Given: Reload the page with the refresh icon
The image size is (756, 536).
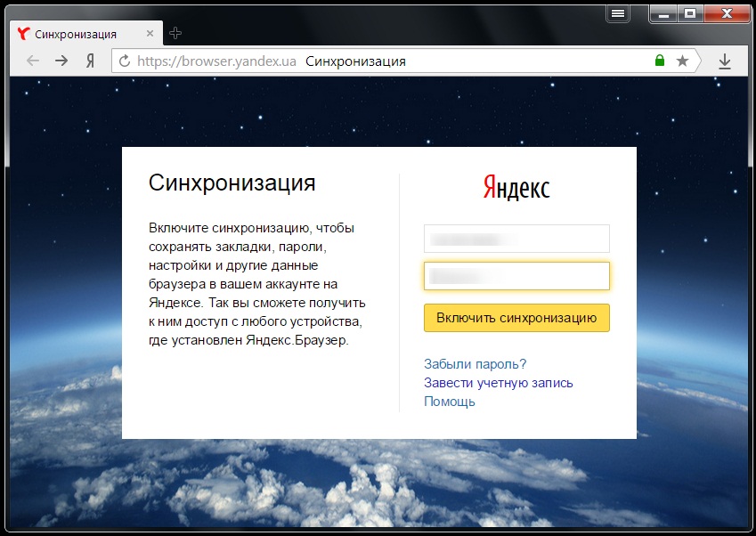Looking at the screenshot, I should 125,61.
